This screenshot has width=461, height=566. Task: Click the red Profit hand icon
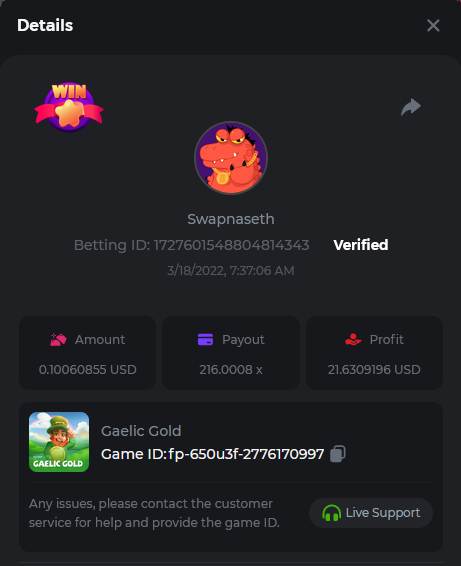coord(353,339)
